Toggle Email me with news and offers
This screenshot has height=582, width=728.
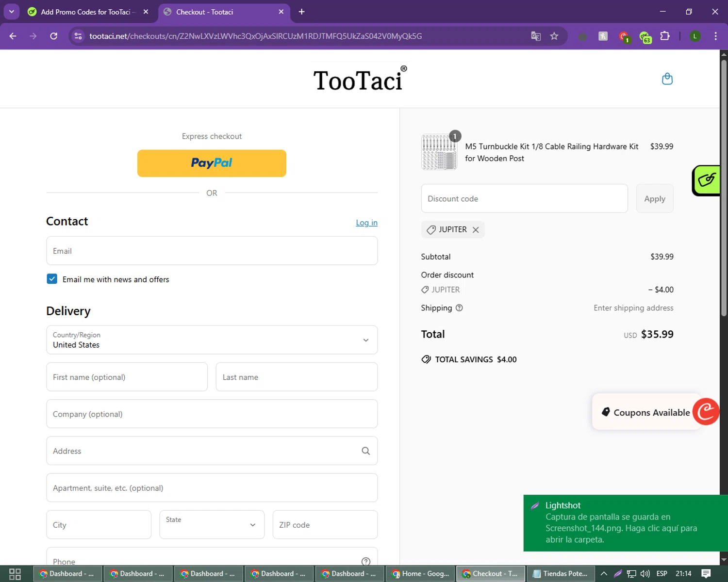pos(52,279)
